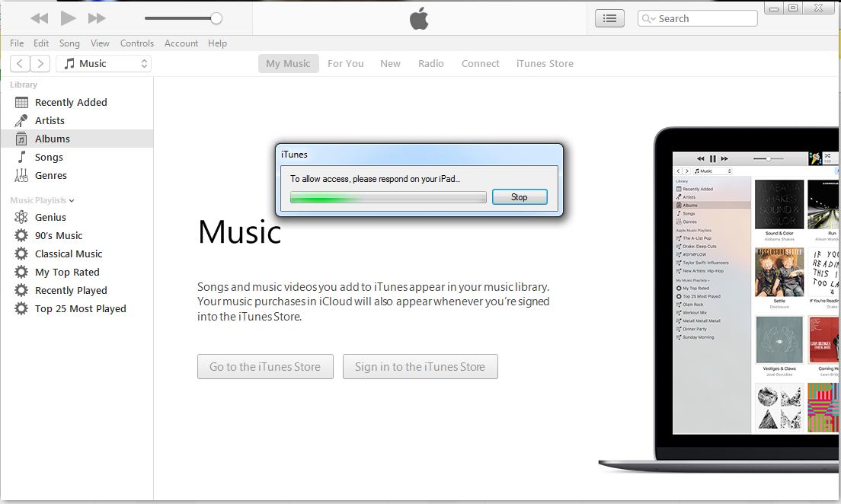Switch to the My Music tab
Viewport: 841px width, 504px height.
point(288,63)
